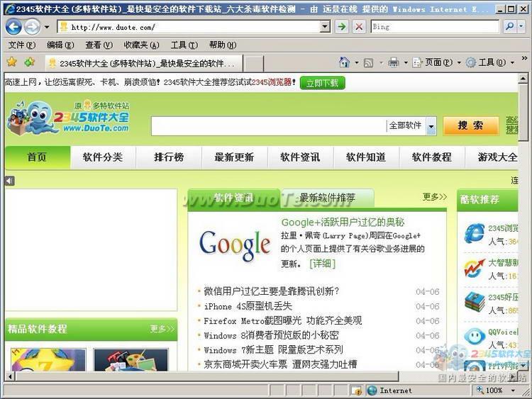532x399 pixels.
Task: Click 更多>> in 精品软件教程 header
Action: (162, 329)
